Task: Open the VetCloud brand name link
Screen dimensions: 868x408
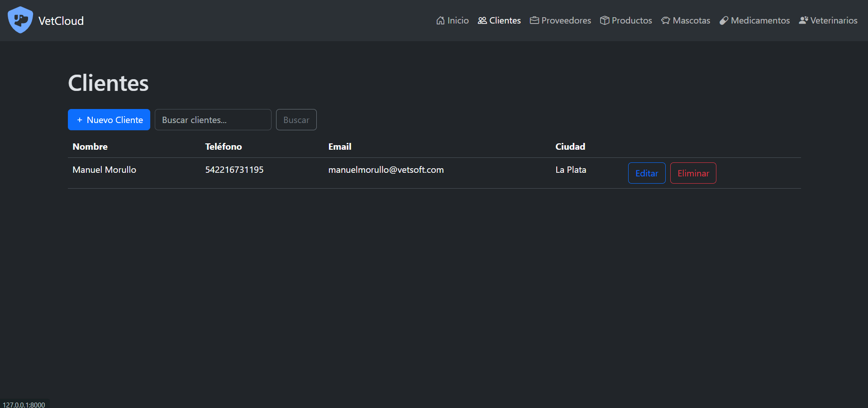Action: (61, 21)
